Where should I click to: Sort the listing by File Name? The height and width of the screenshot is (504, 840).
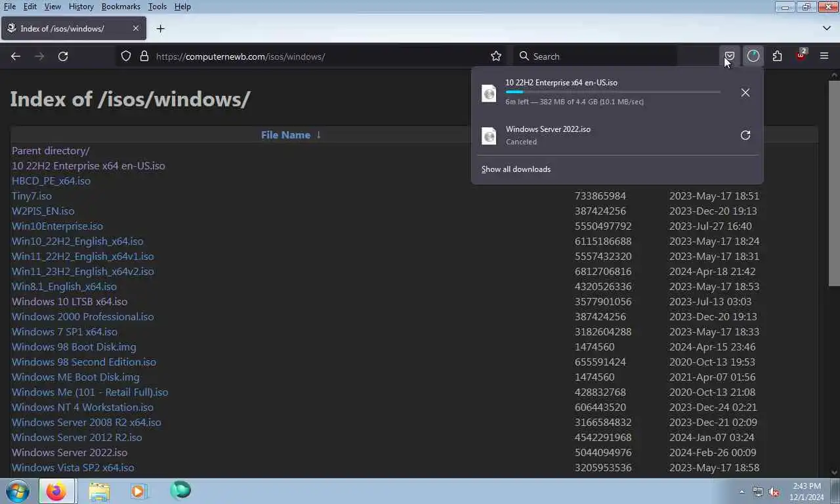click(x=285, y=135)
